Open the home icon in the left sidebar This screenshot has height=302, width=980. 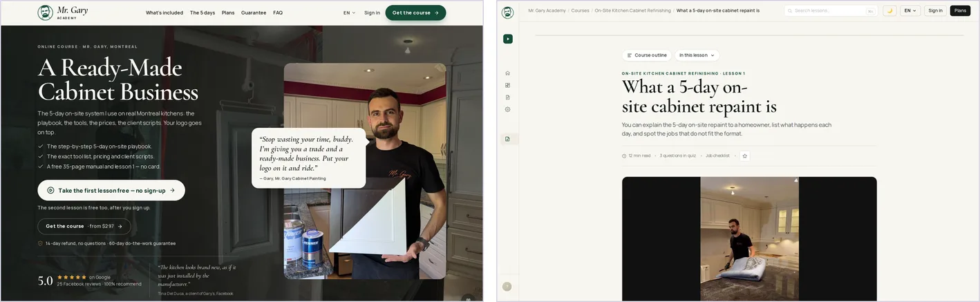point(507,73)
